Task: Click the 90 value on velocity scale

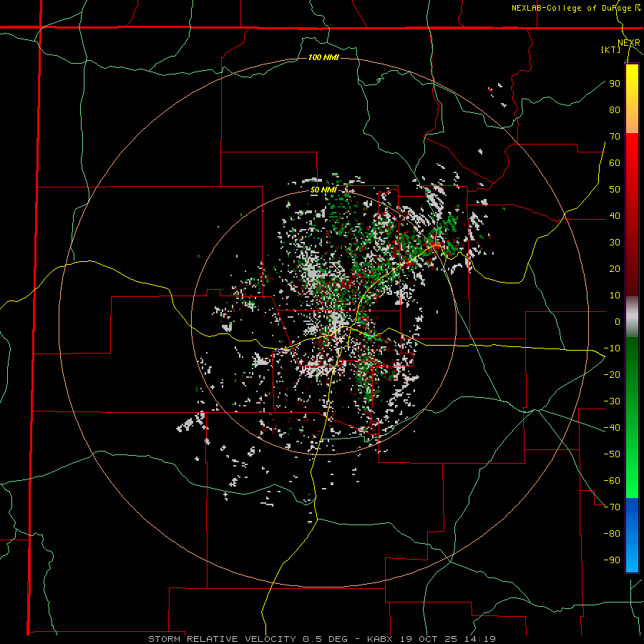Action: (615, 84)
